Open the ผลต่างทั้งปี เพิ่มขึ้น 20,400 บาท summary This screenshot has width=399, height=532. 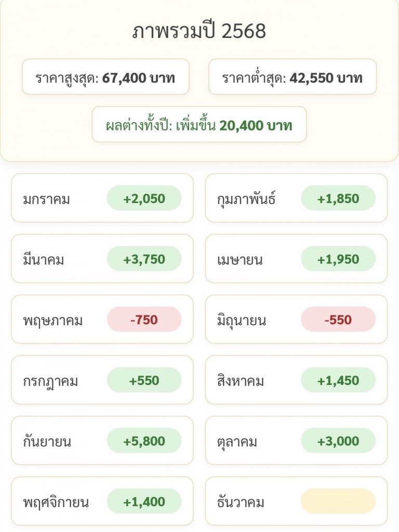pos(199,125)
